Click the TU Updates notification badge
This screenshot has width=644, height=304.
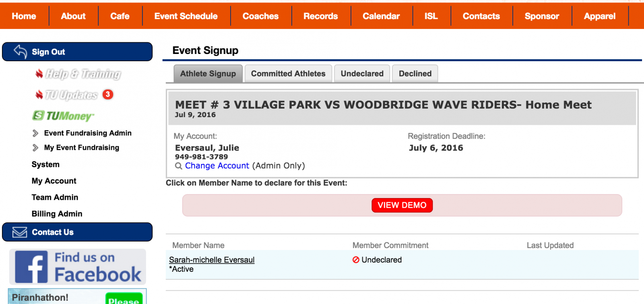[x=107, y=94]
